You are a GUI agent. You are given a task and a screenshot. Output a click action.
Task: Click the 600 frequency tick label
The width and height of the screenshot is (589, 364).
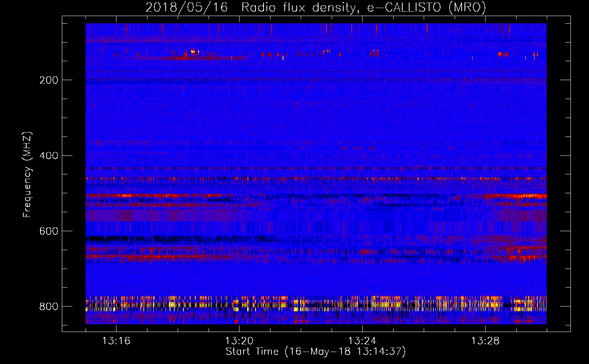49,232
